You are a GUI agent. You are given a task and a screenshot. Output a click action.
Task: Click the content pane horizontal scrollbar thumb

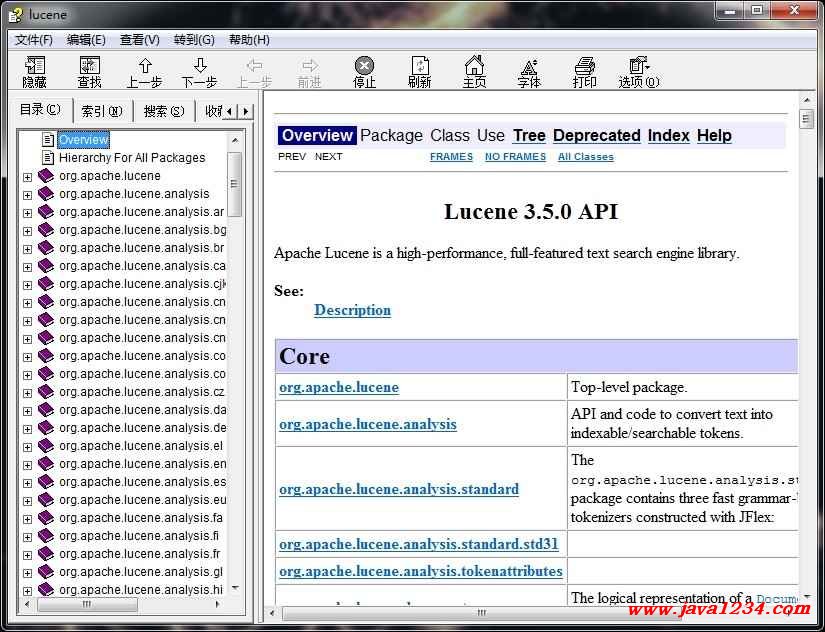coord(481,613)
